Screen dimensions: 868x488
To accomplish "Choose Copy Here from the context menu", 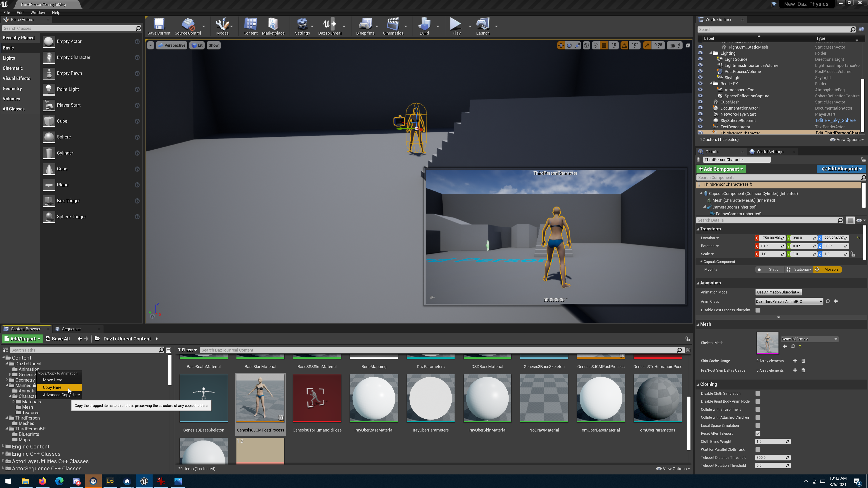I will 52,387.
